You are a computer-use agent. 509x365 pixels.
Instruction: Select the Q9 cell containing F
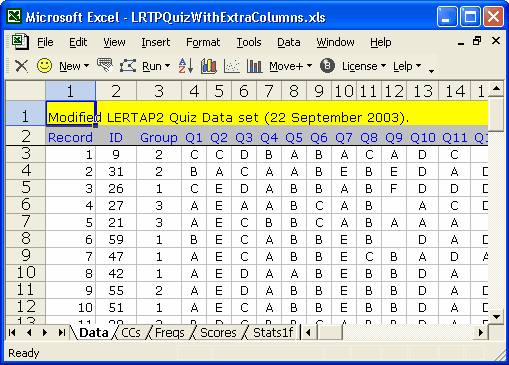point(394,188)
